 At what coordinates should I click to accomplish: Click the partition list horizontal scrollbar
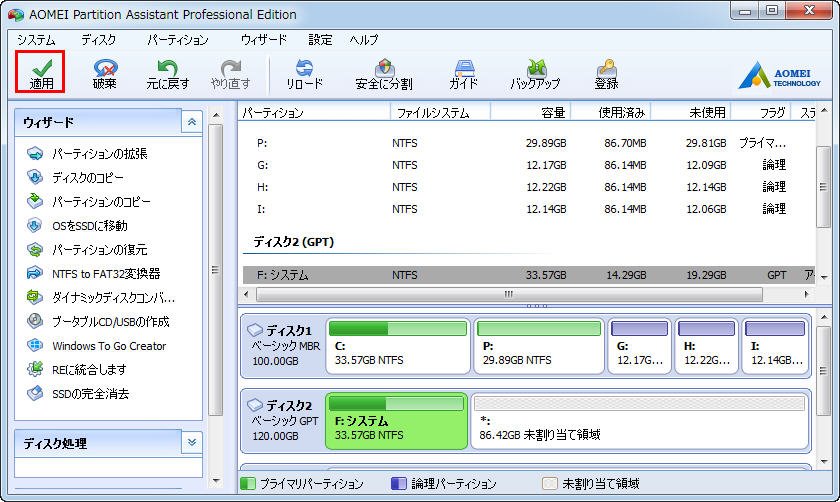(x=509, y=294)
